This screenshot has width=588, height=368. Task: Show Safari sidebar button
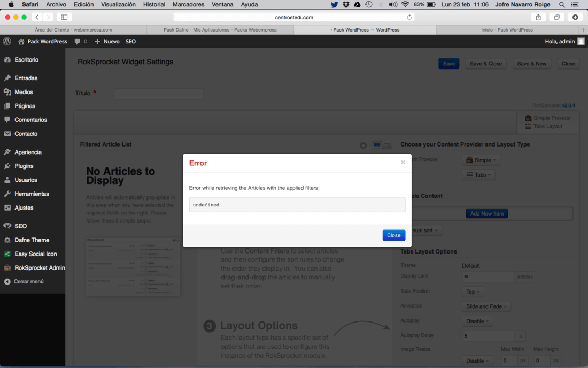(x=64, y=17)
